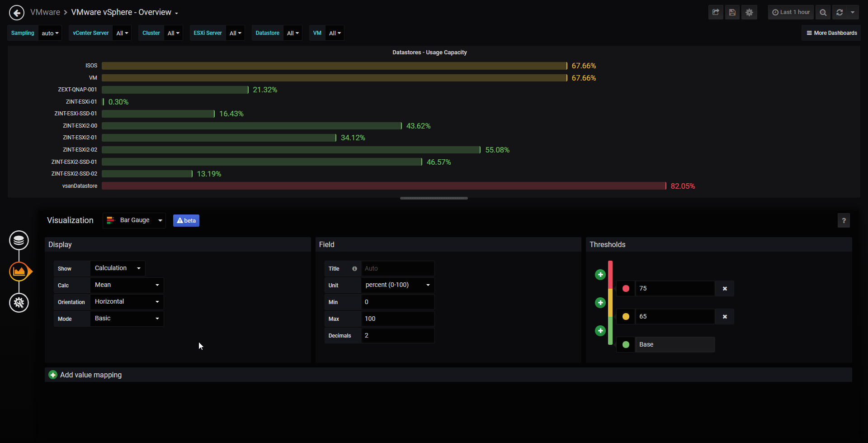Open the Unit percent (0-100) dropdown

(x=398, y=285)
